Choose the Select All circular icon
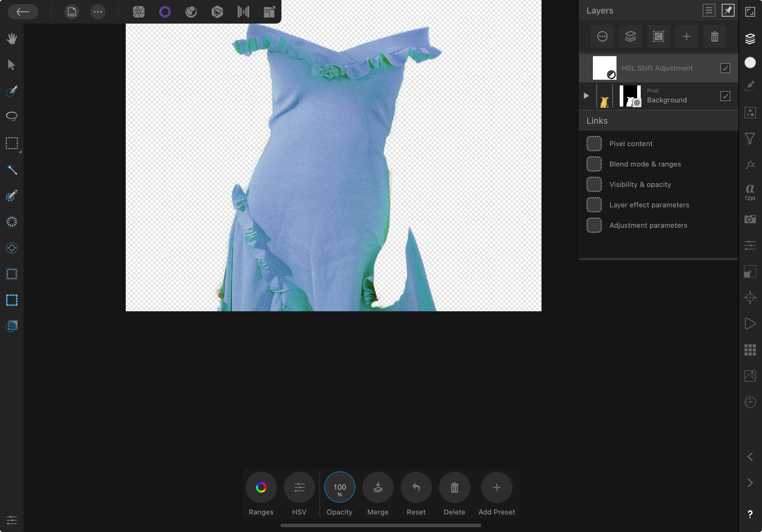The width and height of the screenshot is (762, 532). tap(11, 222)
